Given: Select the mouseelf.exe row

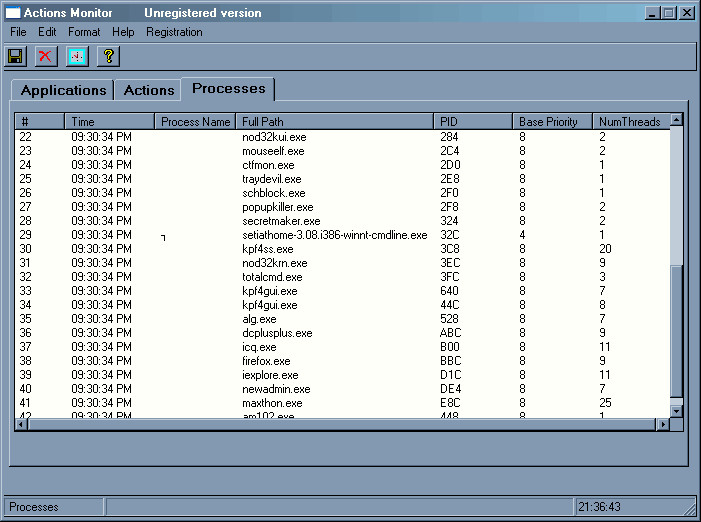Looking at the screenshot, I should (342, 151).
